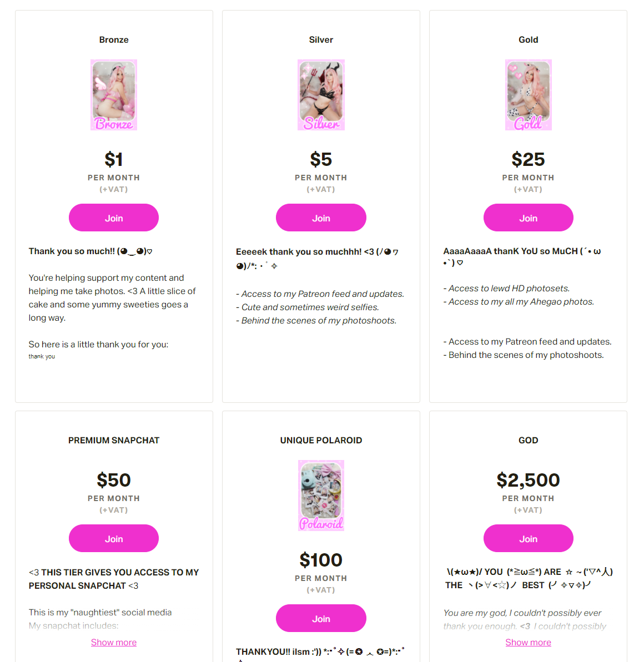644x662 pixels.
Task: Open the Silver tier card image
Action: click(x=321, y=95)
